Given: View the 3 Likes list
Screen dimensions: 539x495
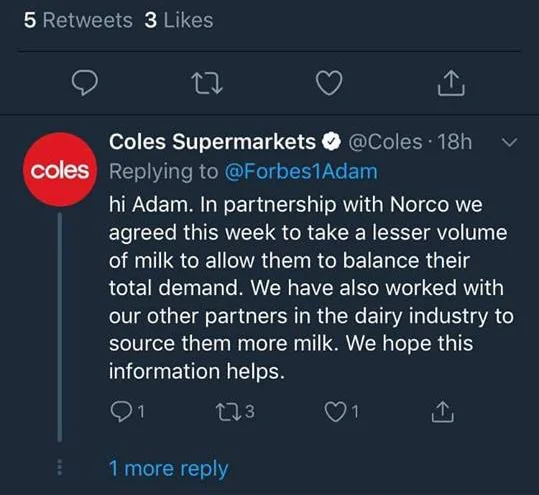Looking at the screenshot, I should (179, 20).
